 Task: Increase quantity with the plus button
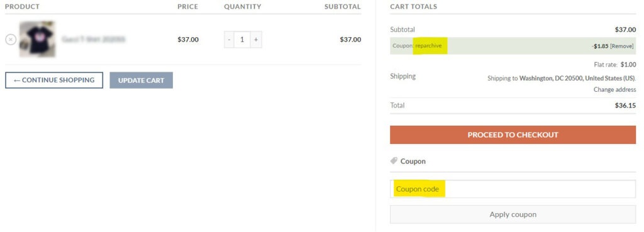point(256,40)
